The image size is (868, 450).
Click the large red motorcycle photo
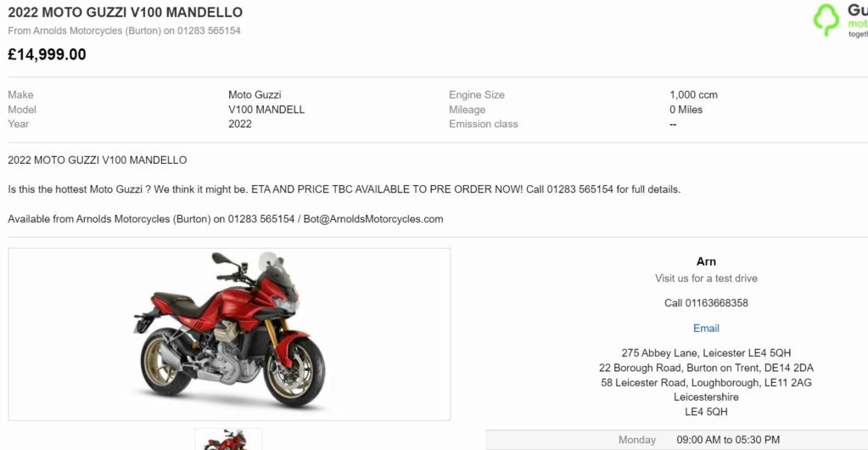click(229, 335)
